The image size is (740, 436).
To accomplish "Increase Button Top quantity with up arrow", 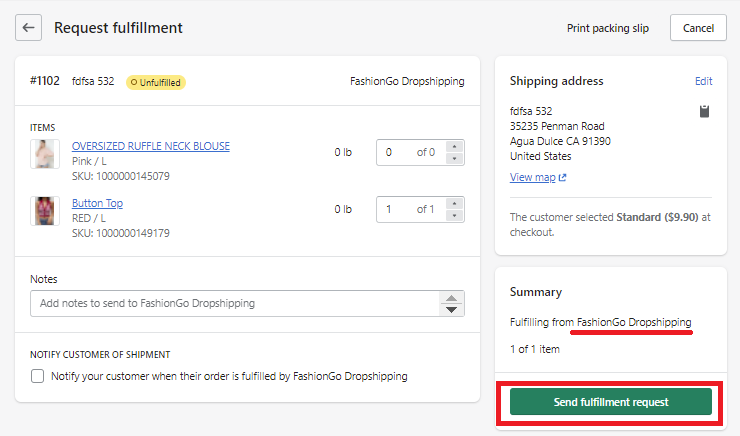I will pyautogui.click(x=454, y=204).
